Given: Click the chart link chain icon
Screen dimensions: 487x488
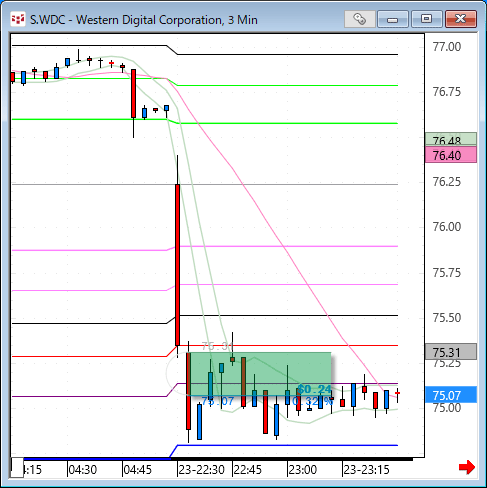Looking at the screenshot, I should [x=359, y=19].
